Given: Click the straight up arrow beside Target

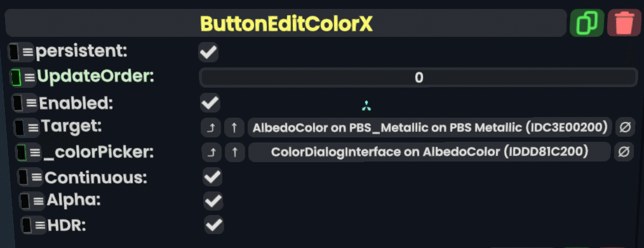Looking at the screenshot, I should tap(234, 128).
